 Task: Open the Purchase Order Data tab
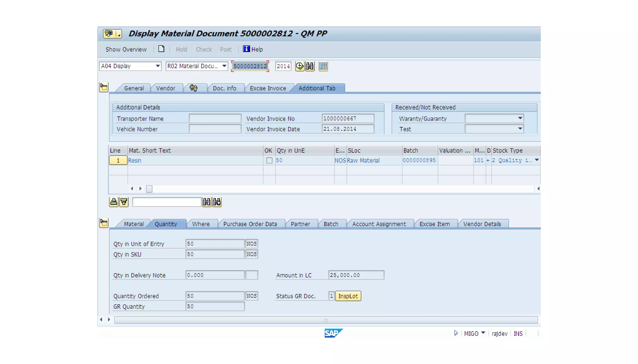click(250, 224)
